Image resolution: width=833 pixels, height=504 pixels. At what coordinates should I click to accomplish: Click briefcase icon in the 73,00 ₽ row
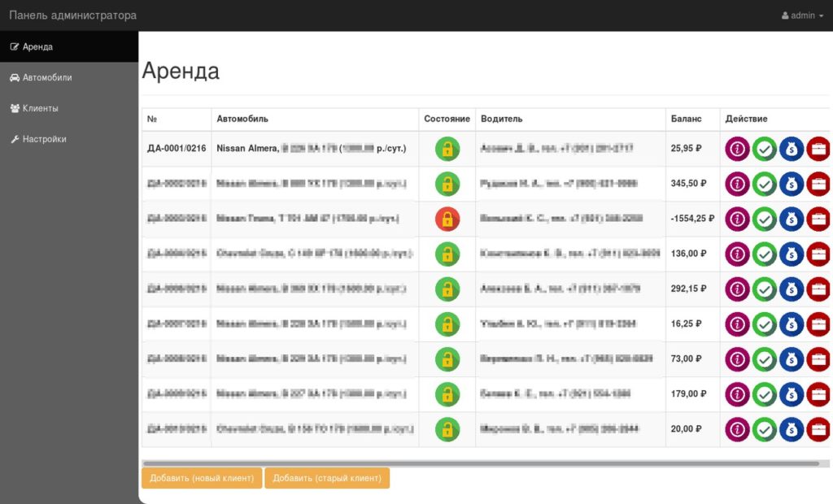coord(818,359)
